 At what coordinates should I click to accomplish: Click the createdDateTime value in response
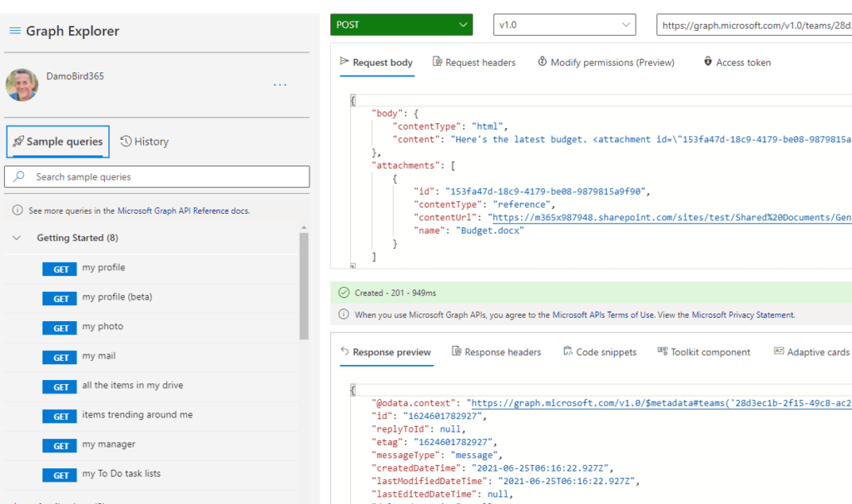click(541, 468)
